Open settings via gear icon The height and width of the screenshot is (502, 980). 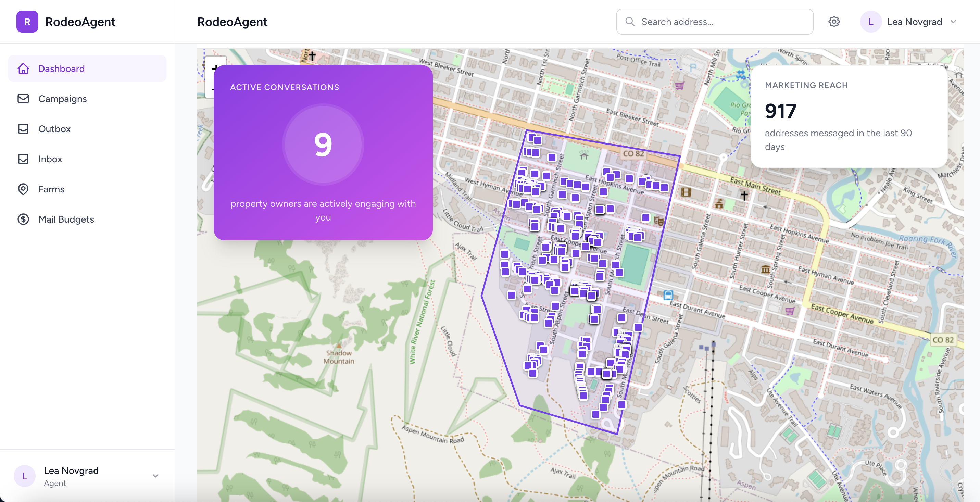(x=834, y=22)
